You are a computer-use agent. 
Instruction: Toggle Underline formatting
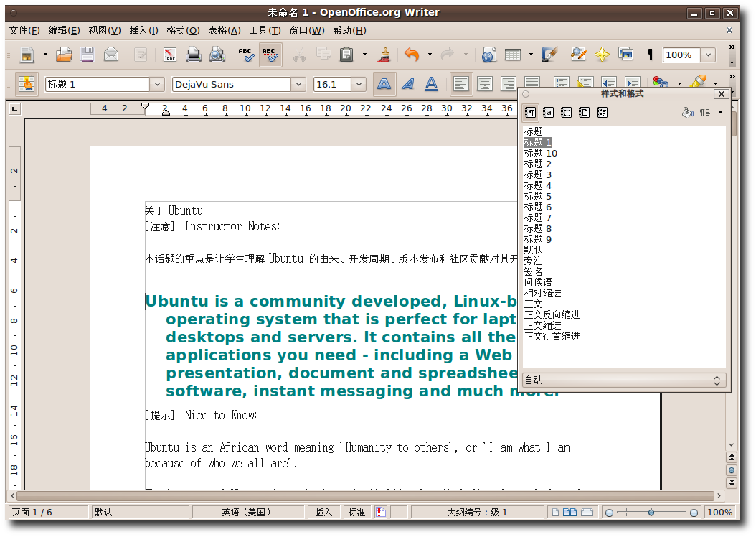coord(432,85)
